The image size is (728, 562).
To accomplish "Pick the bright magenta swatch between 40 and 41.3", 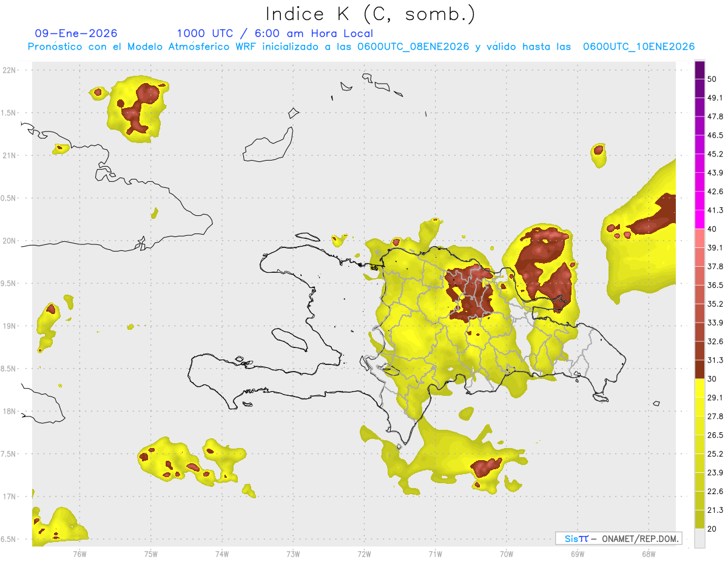I will click(700, 219).
